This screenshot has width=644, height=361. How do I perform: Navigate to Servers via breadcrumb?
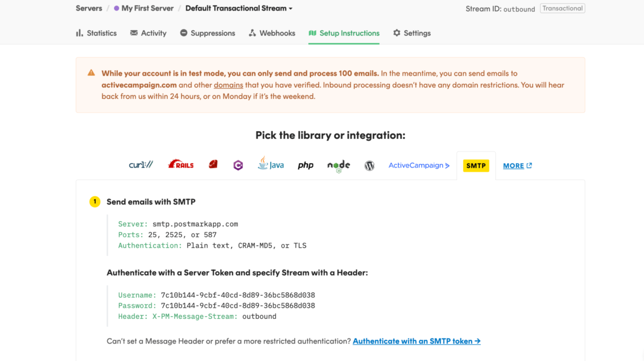click(89, 8)
